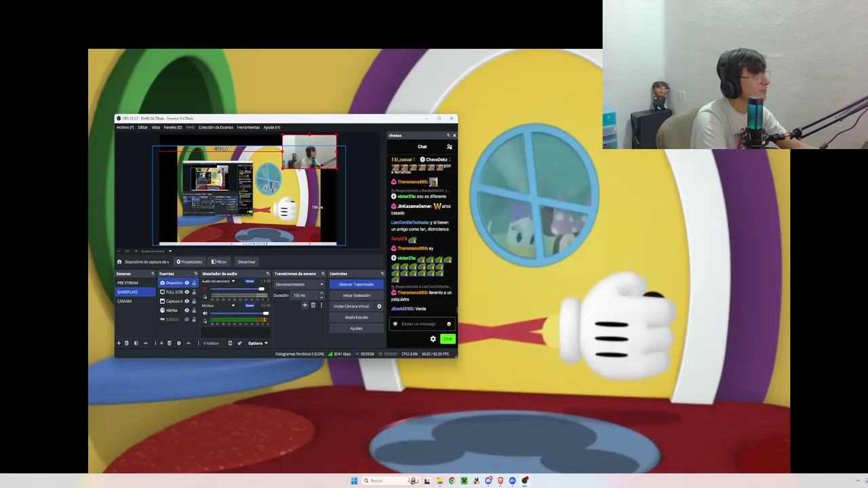Toggle mixer layout icon next to hidden count
The width and height of the screenshot is (868, 488).
click(x=230, y=343)
